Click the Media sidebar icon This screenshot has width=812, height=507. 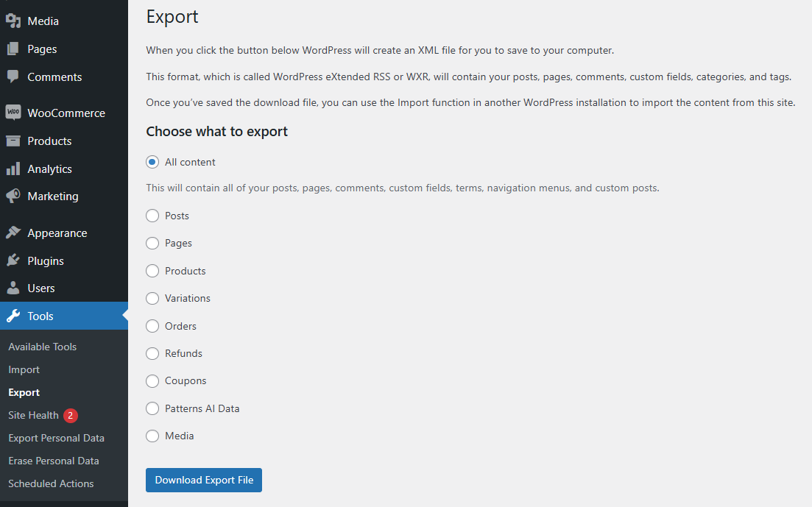[13, 21]
